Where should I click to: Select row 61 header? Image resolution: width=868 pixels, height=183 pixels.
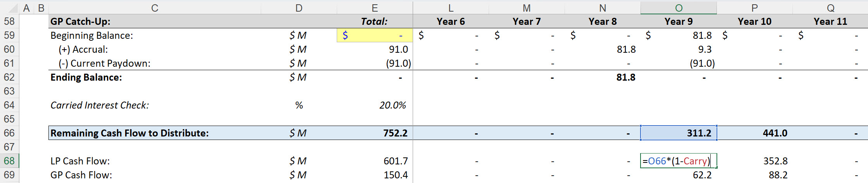pos(9,63)
